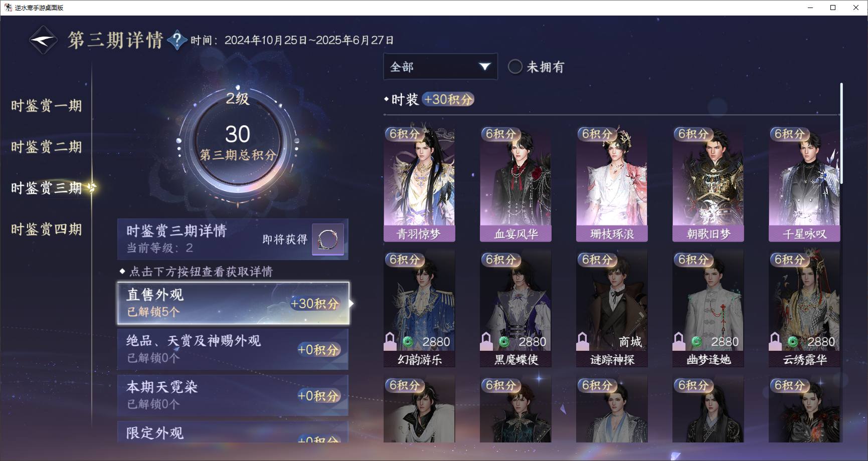Select the 时鉴赏二期 tab
Screen dimensions: 868x461
pyautogui.click(x=46, y=147)
